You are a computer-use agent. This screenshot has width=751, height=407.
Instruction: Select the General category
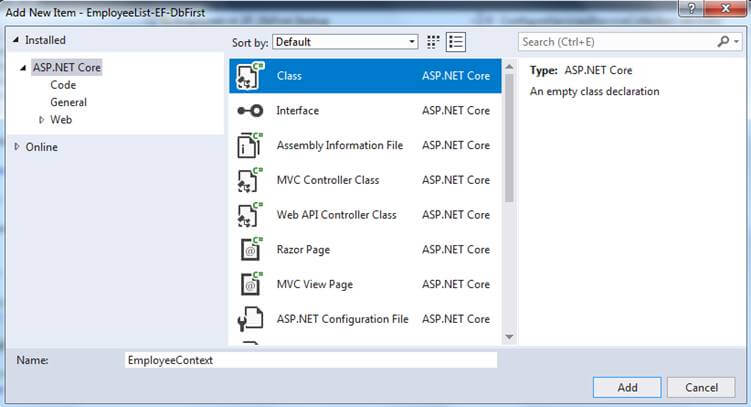coord(69,102)
